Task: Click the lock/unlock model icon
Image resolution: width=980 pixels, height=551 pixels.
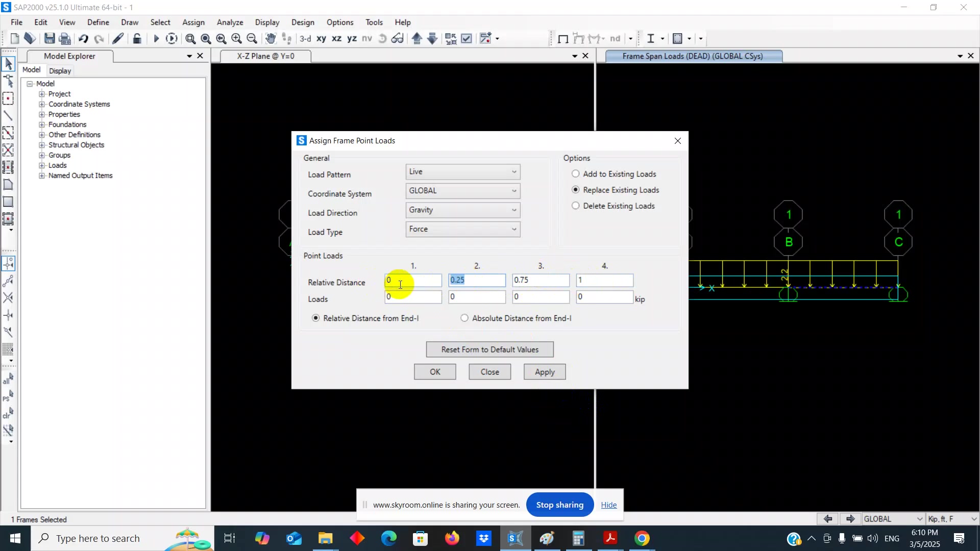Action: (x=137, y=39)
